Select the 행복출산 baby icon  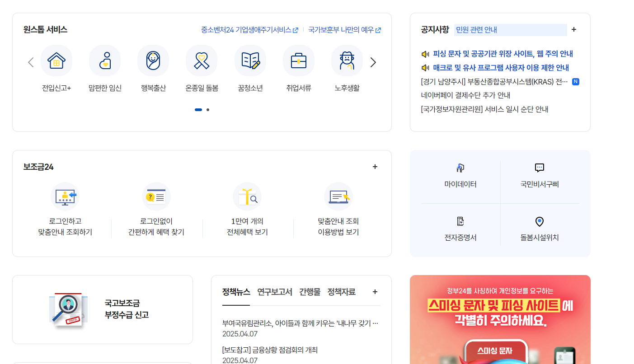coord(153,61)
